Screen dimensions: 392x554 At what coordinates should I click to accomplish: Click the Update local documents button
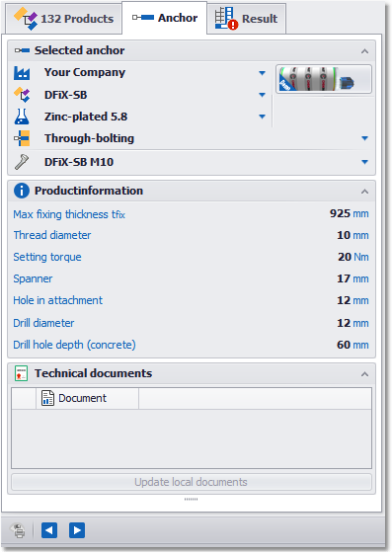click(191, 482)
